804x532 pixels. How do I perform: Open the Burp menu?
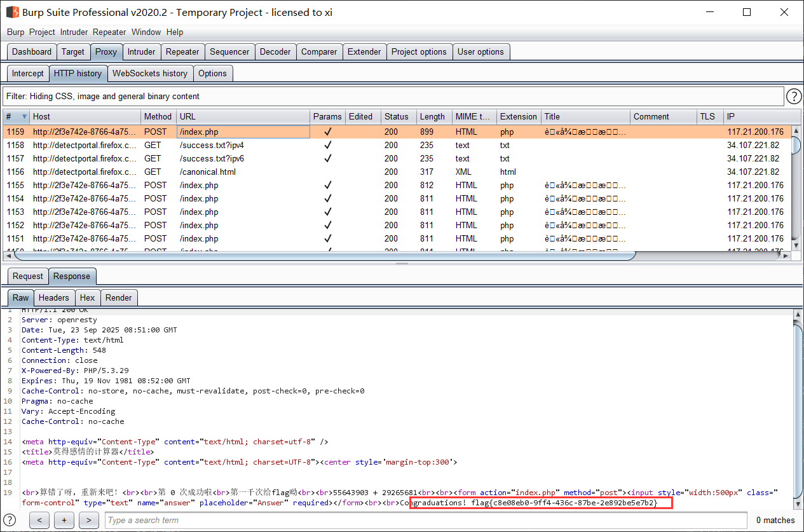click(x=15, y=32)
